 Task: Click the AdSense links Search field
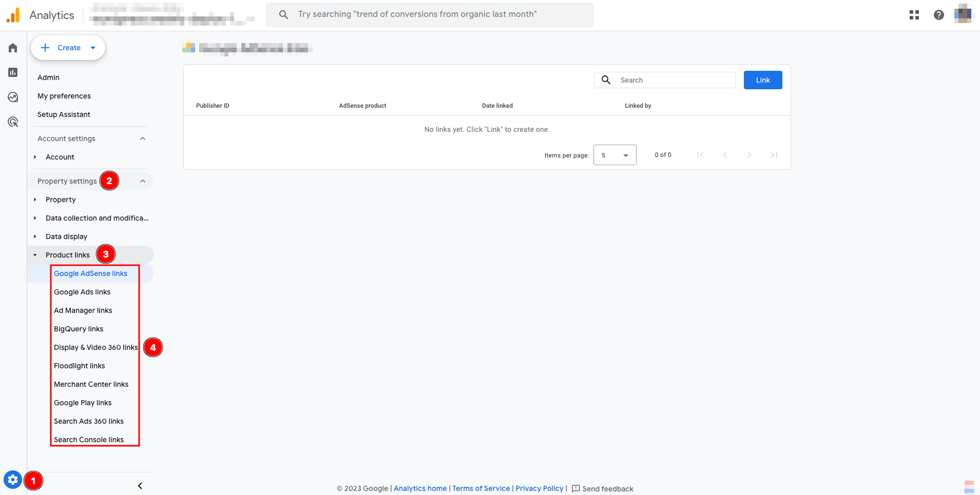point(672,80)
